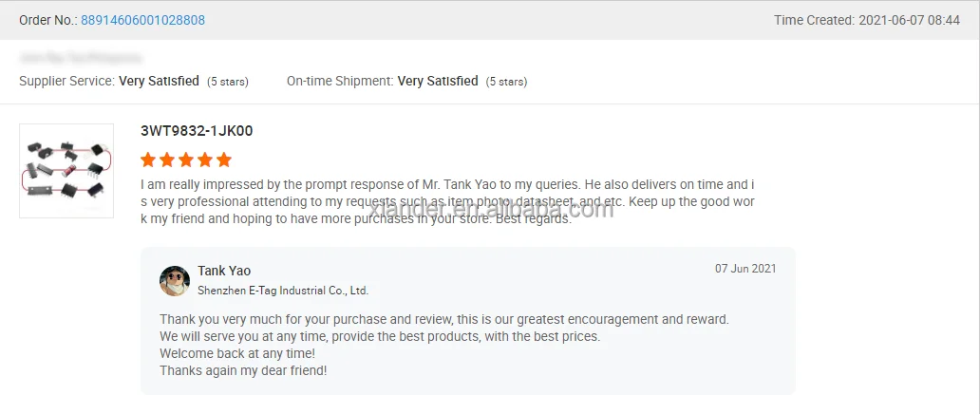Click the customer review paragraph
Screen dimensions: 980x414
(x=446, y=201)
